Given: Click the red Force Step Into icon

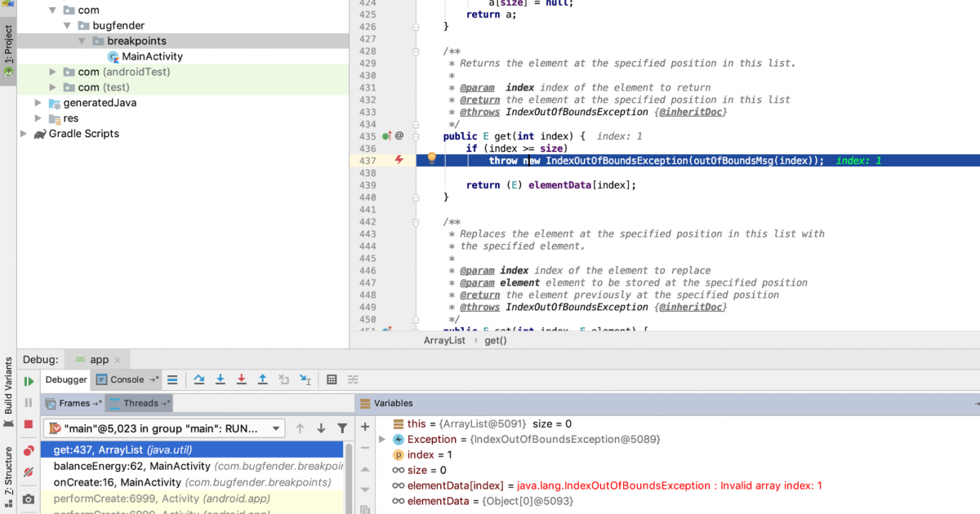Looking at the screenshot, I should point(242,379).
